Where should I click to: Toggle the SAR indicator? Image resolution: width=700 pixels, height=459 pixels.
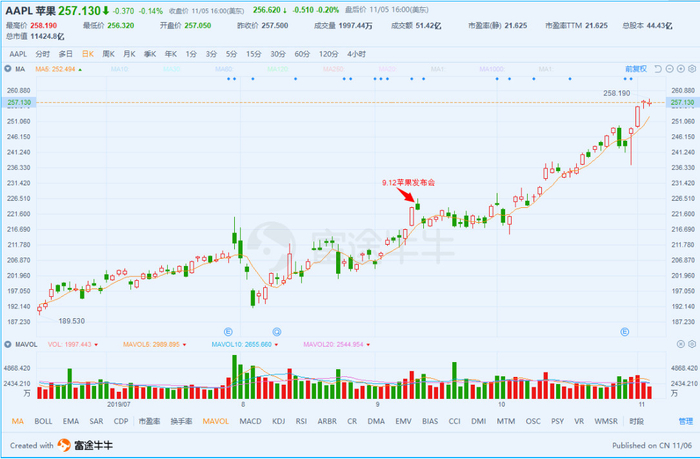coord(96,421)
